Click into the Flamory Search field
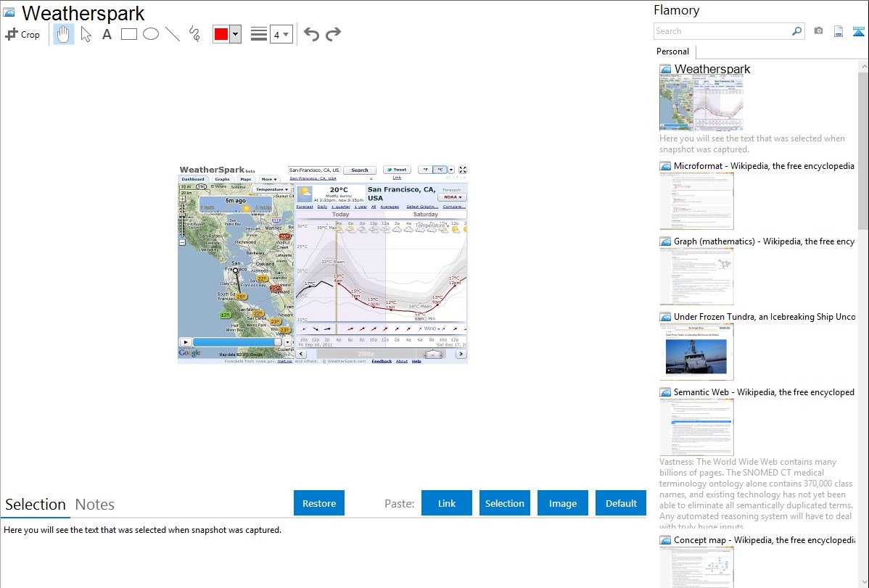This screenshot has width=869, height=588. coord(722,31)
